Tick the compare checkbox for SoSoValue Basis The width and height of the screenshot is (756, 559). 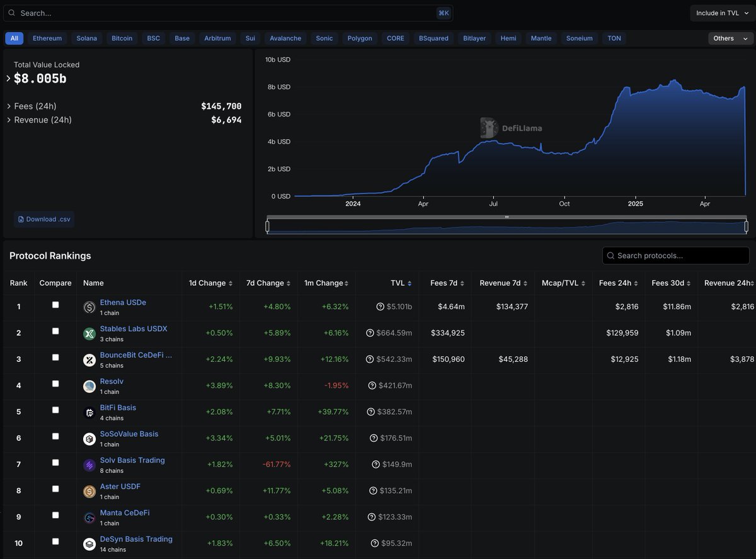click(55, 436)
